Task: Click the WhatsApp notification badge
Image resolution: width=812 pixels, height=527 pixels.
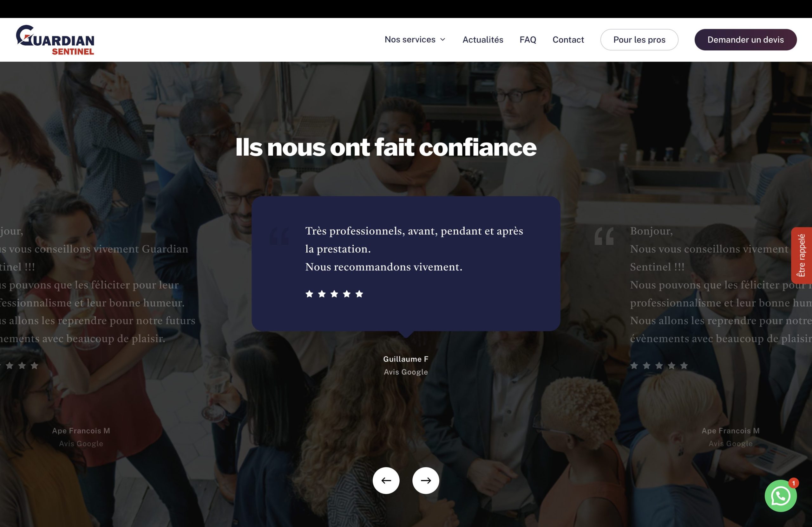Action: (x=794, y=483)
